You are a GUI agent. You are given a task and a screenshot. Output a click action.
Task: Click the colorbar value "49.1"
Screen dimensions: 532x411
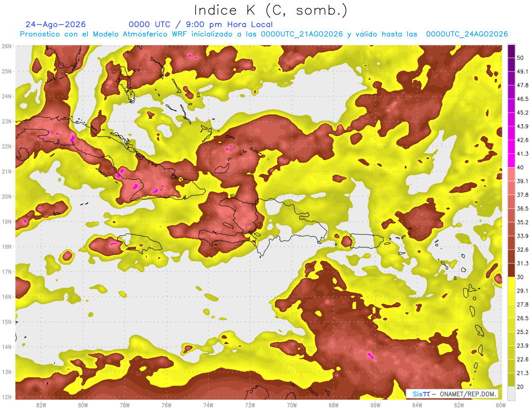tap(523, 71)
